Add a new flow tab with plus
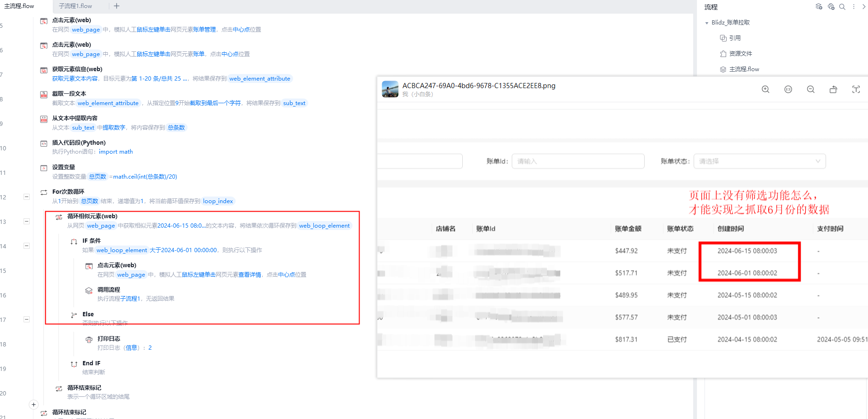This screenshot has width=868, height=419. pos(116,6)
